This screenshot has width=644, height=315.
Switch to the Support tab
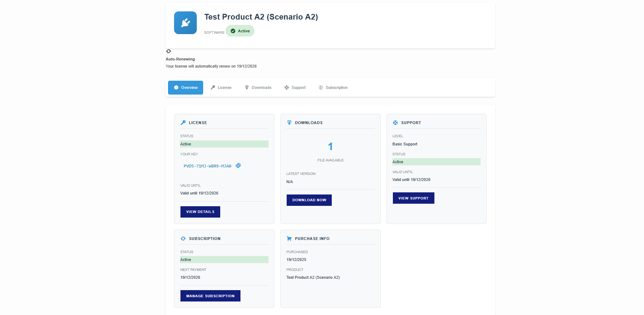(295, 87)
